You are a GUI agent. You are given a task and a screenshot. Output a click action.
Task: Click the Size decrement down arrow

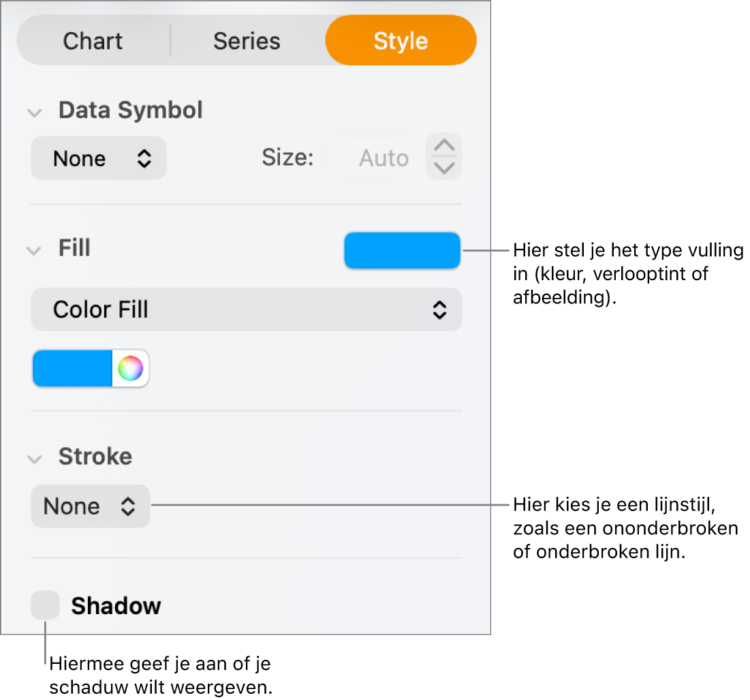[444, 168]
